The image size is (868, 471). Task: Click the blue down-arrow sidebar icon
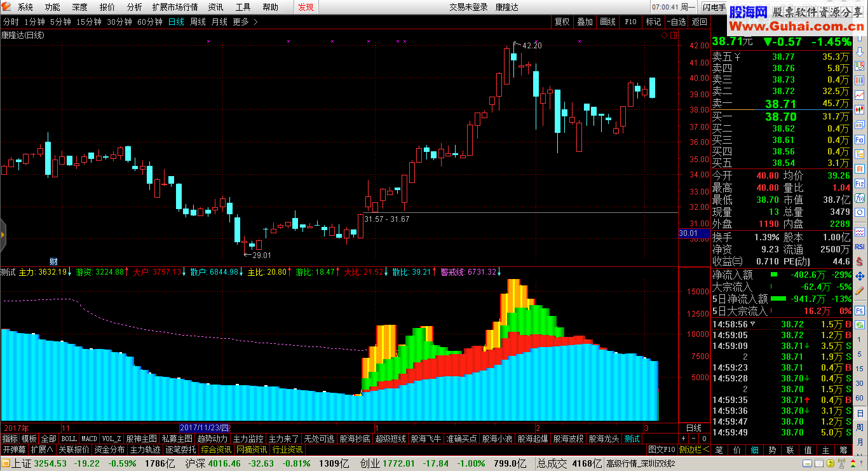coord(859,52)
